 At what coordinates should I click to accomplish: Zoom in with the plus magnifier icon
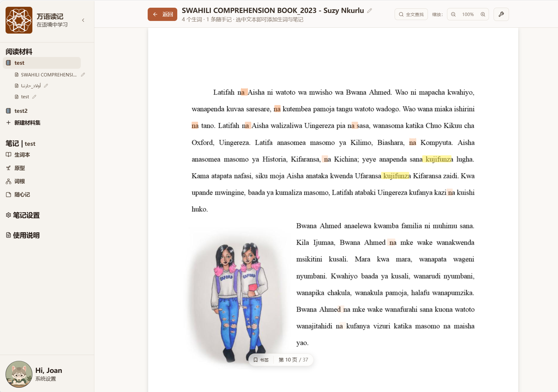(483, 14)
